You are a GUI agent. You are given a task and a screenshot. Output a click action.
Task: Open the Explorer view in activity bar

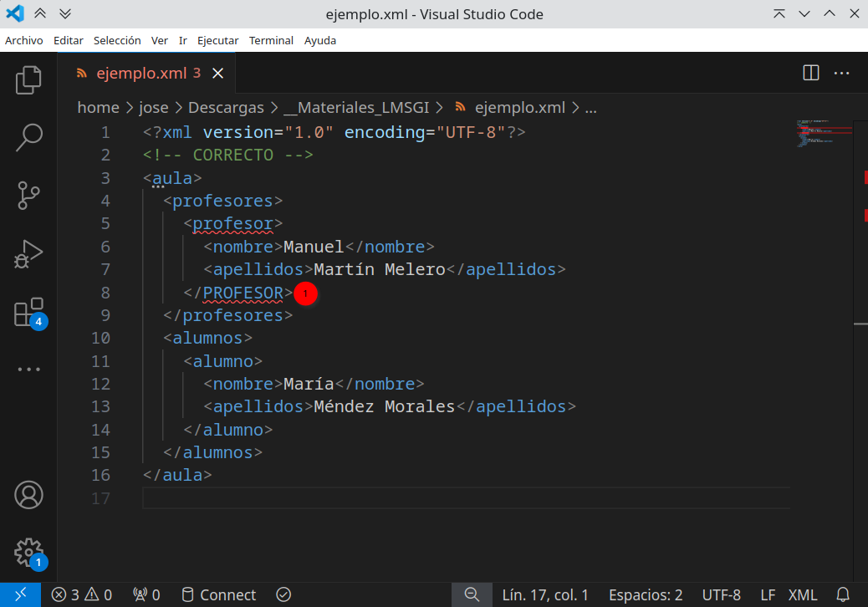(28, 80)
